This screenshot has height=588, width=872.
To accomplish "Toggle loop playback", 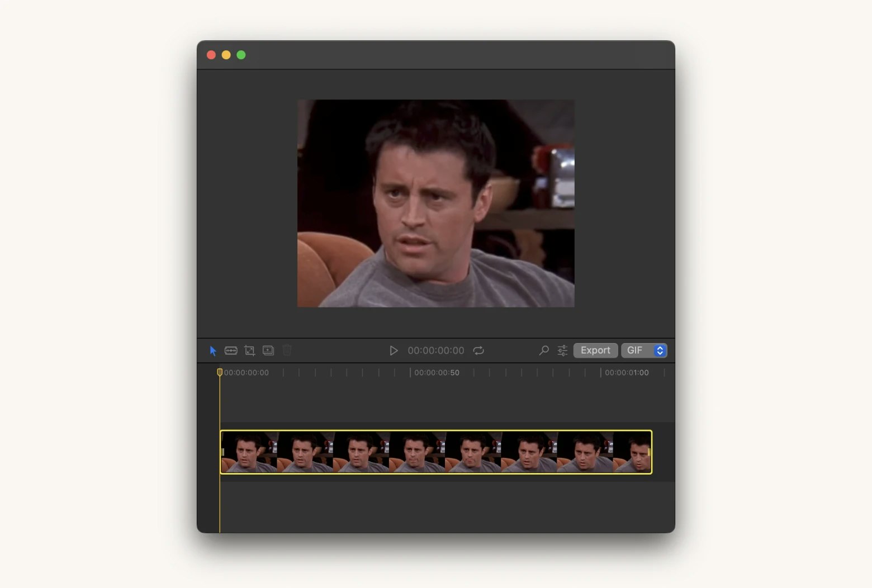I will coord(478,350).
